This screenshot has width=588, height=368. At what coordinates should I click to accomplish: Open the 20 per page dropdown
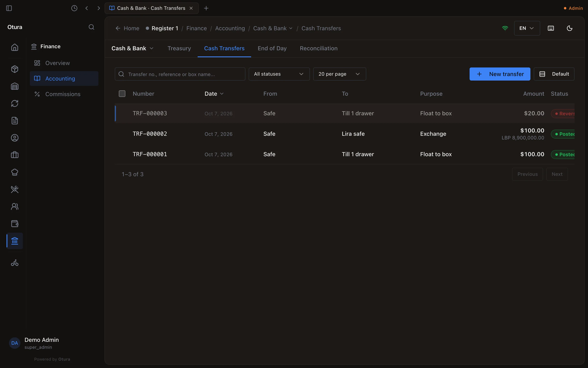(340, 74)
